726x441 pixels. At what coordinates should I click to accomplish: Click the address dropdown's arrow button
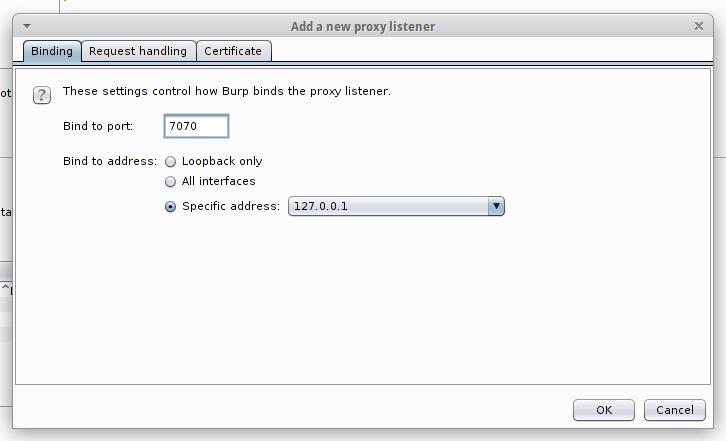(x=495, y=206)
